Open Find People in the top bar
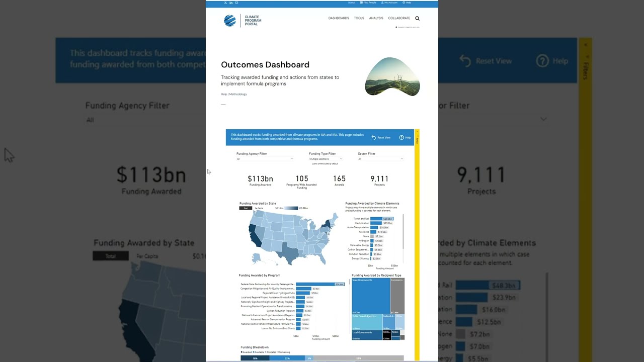Screen dimensions: 644x362 coord(368,3)
